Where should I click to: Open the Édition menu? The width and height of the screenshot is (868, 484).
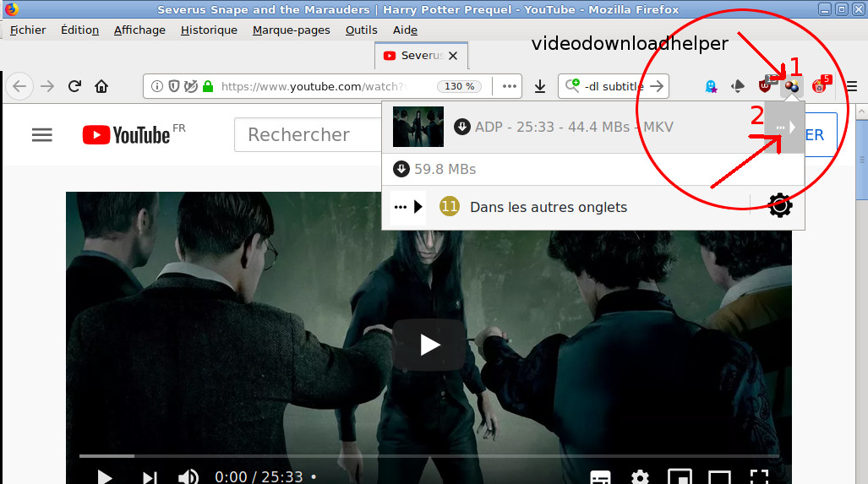pyautogui.click(x=79, y=30)
